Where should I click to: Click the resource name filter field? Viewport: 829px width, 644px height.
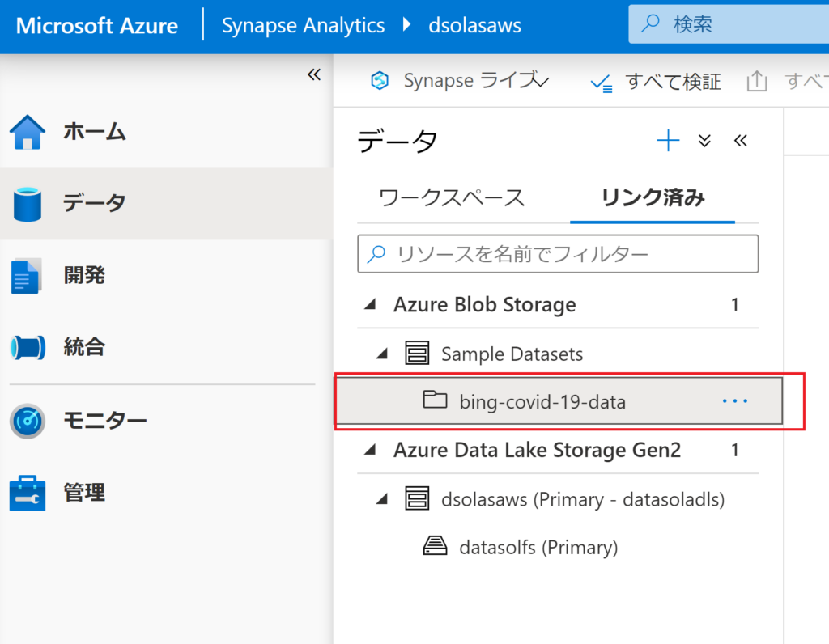(x=558, y=254)
